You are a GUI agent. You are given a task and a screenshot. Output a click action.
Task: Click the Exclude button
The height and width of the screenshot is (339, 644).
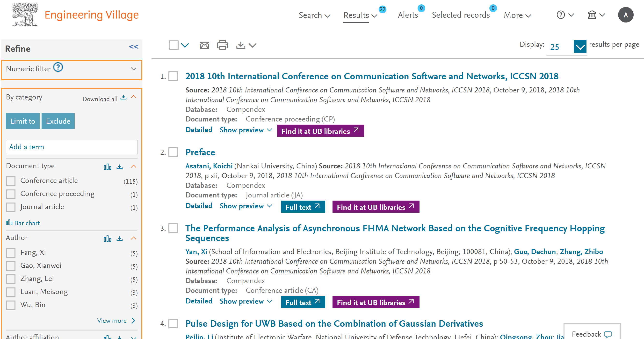tap(58, 121)
